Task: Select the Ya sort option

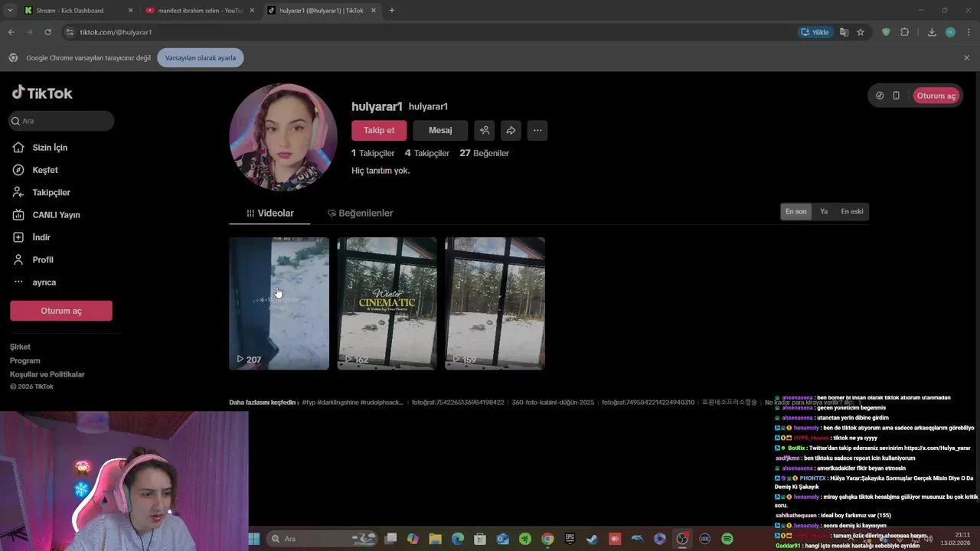Action: 824,211
